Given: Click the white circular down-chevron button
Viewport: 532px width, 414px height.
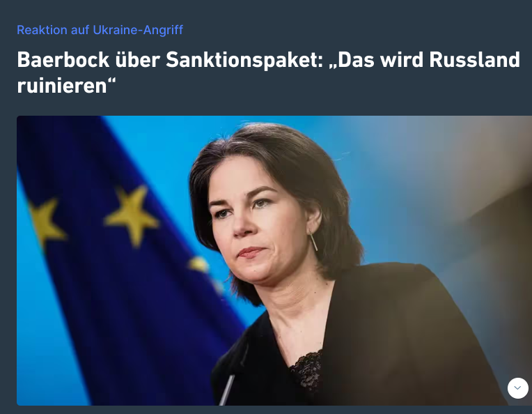Looking at the screenshot, I should [x=518, y=388].
